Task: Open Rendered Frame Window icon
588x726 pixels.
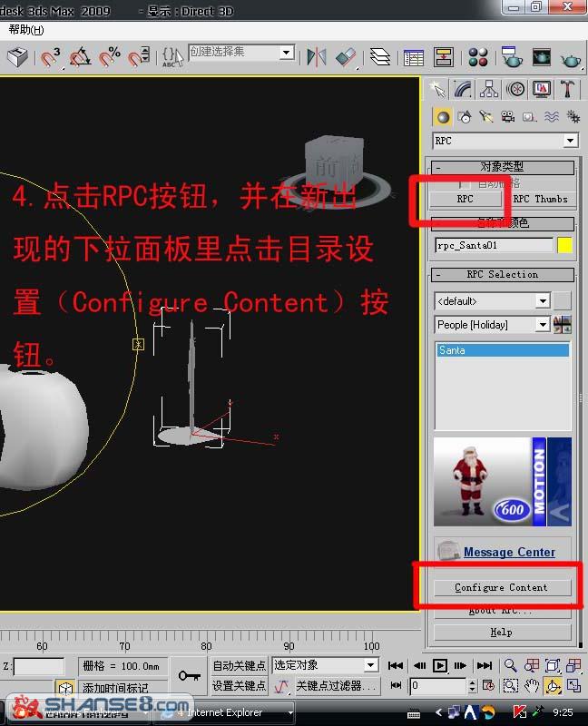Action: 541,58
